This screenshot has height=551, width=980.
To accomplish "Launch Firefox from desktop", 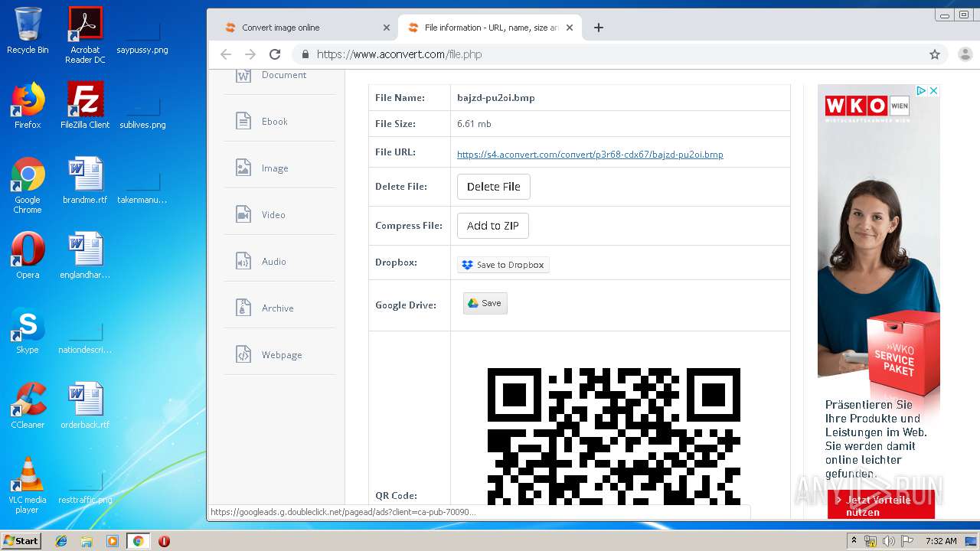I will (28, 106).
